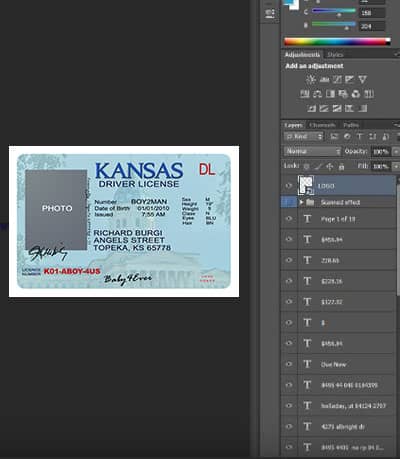This screenshot has height=459, width=400.
Task: Open the Kind layer filter dropdown
Action: (x=304, y=136)
